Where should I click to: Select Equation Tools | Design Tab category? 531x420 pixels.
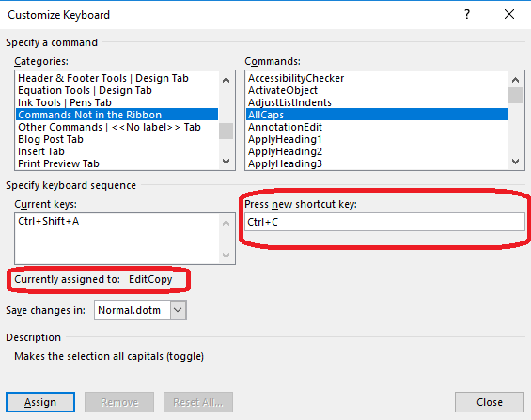117,90
